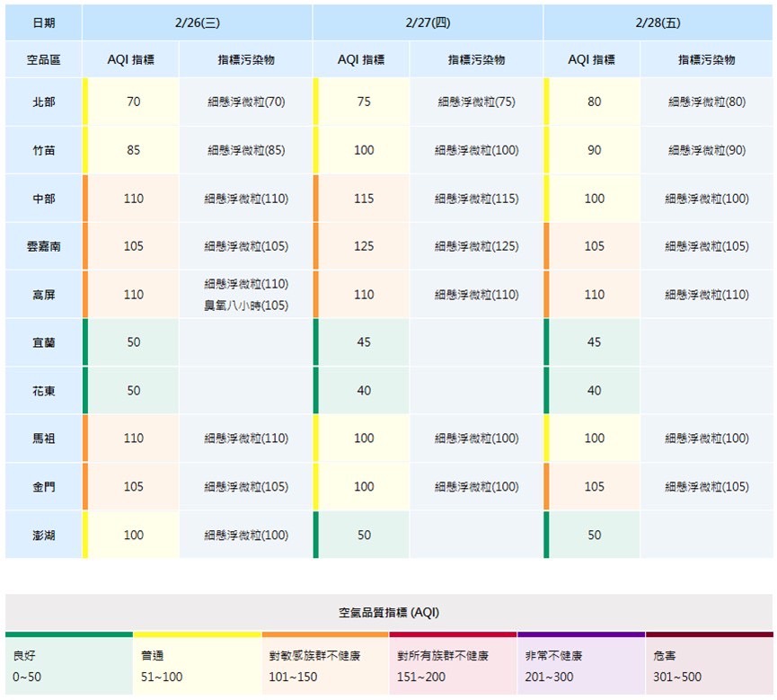Image resolution: width=777 pixels, height=700 pixels.
Task: Click the 細懸浮微粒(80) pollutant cell
Action: pos(707,102)
